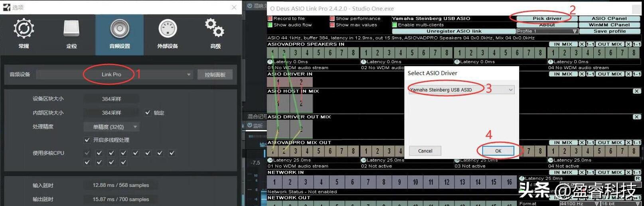
Task: Click IN MIX button on ASIO DRIVER IN row
Action: point(563,74)
